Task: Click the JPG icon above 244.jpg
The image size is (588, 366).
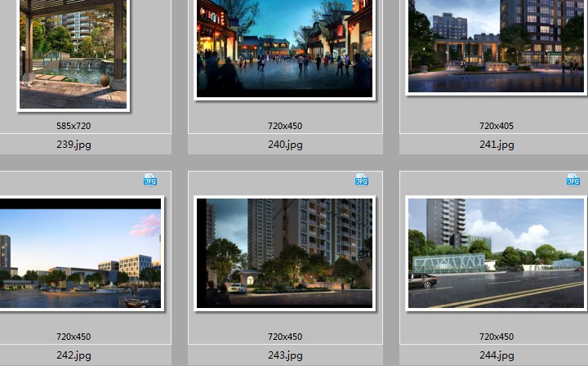Action: pos(573,180)
